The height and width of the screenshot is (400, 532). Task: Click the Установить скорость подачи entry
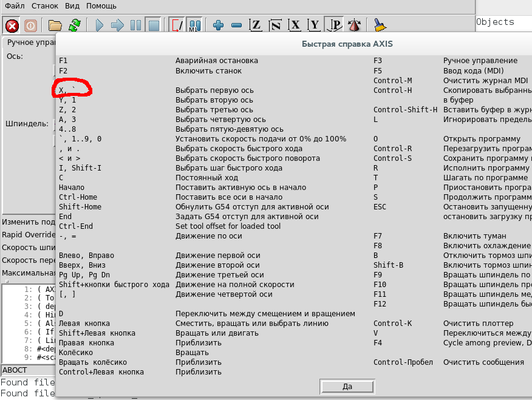[261, 139]
